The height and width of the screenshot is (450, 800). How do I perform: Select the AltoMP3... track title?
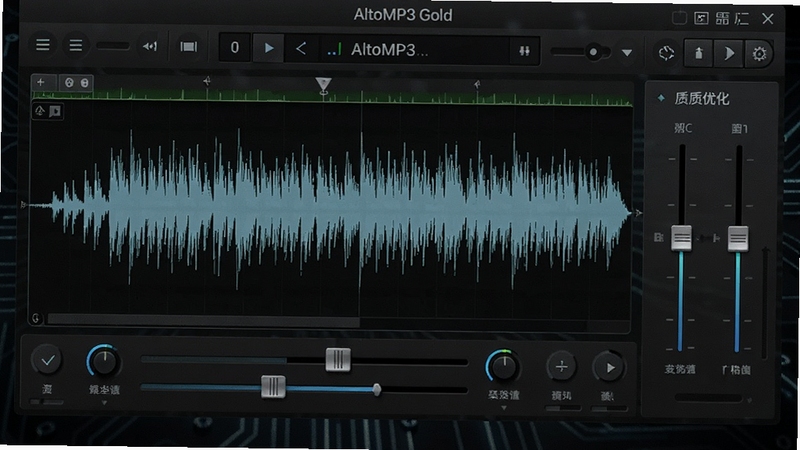coord(389,49)
